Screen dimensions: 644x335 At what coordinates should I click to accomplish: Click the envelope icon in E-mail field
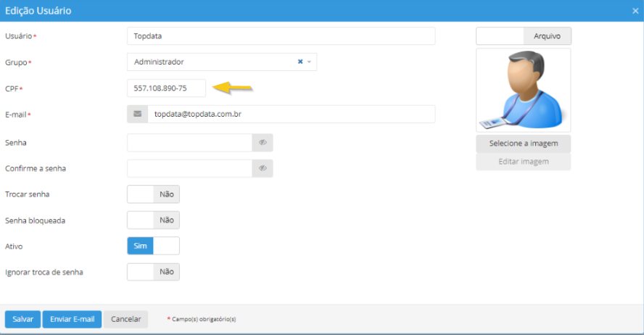(137, 115)
